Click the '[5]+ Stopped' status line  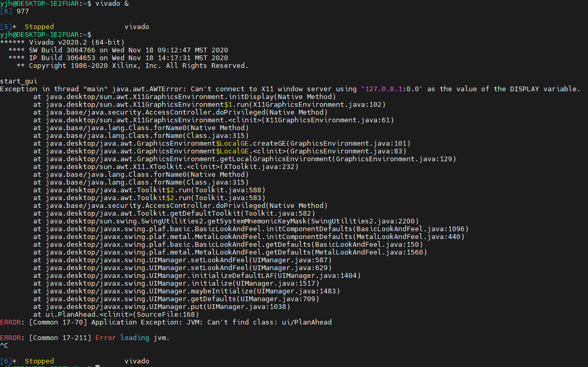75,26
